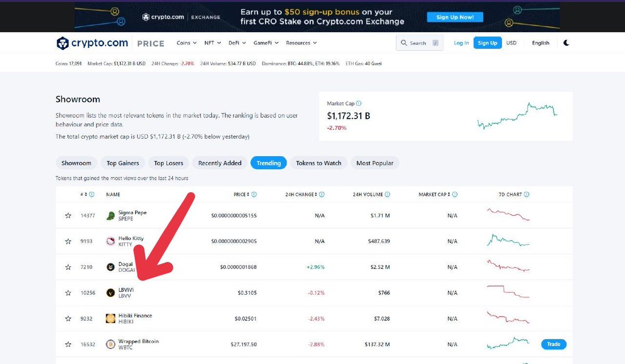Click the search magnifier icon
Screen dimensions: 625x364
tap(404, 43)
